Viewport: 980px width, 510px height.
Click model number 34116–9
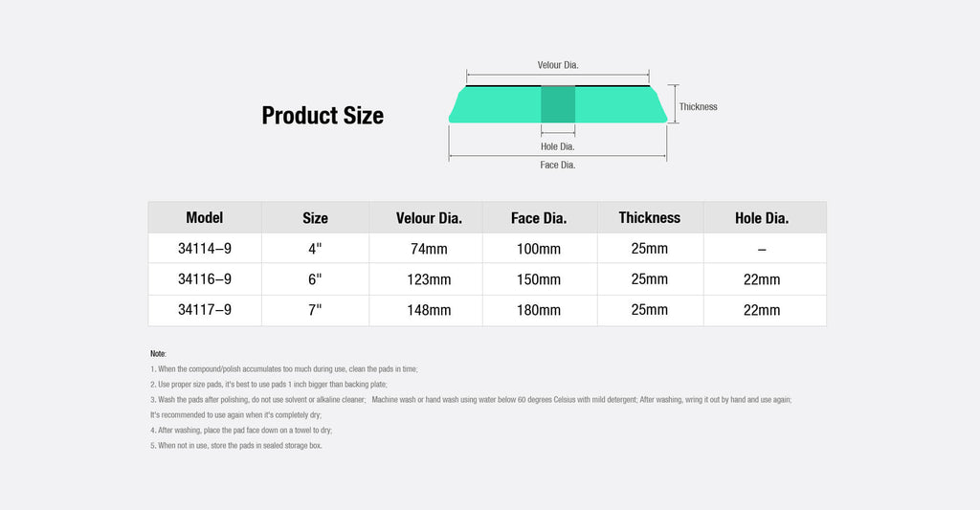(205, 279)
